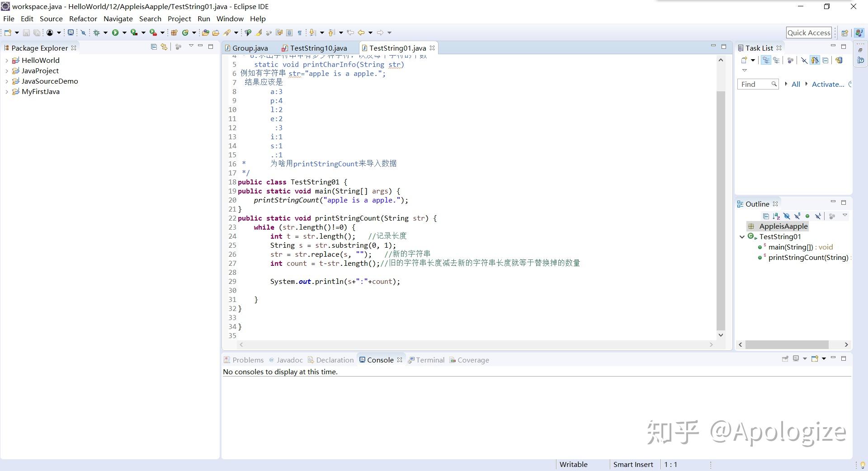Click New Task icon in Task List
Viewport: 868px width, 471px height.
[744, 60]
